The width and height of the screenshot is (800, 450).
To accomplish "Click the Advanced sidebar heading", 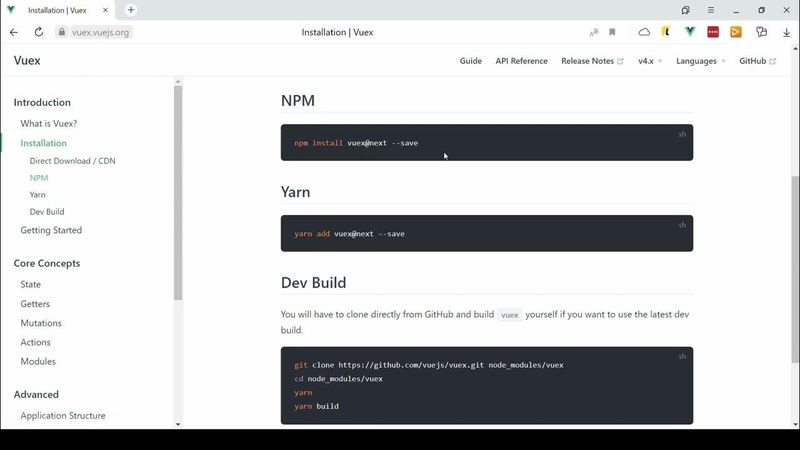I will [36, 394].
